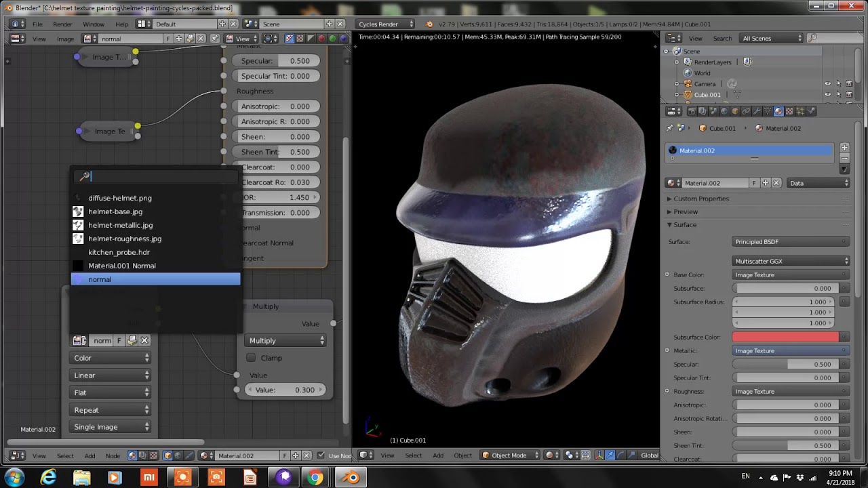Open the Particles properties tab icon
The width and height of the screenshot is (868, 488).
point(800,111)
